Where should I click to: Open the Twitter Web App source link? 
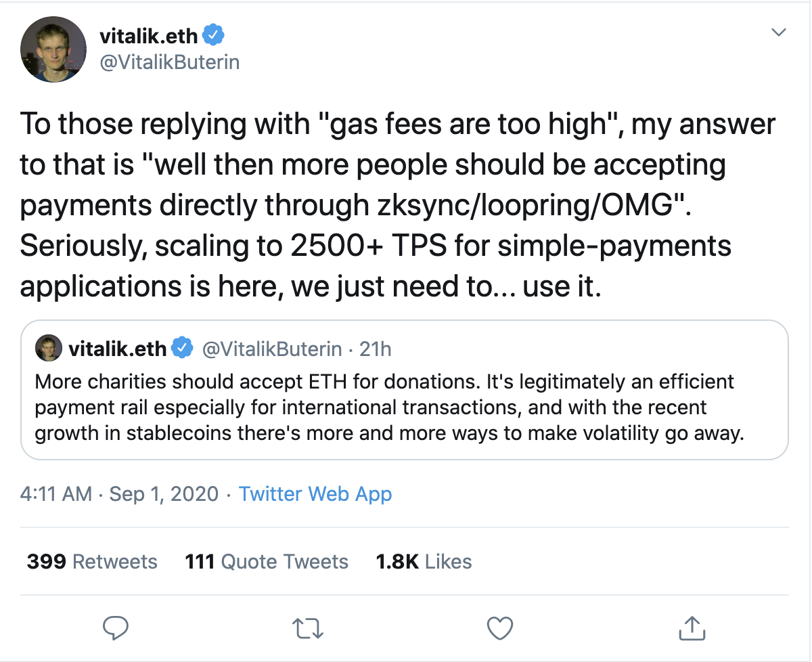(315, 494)
